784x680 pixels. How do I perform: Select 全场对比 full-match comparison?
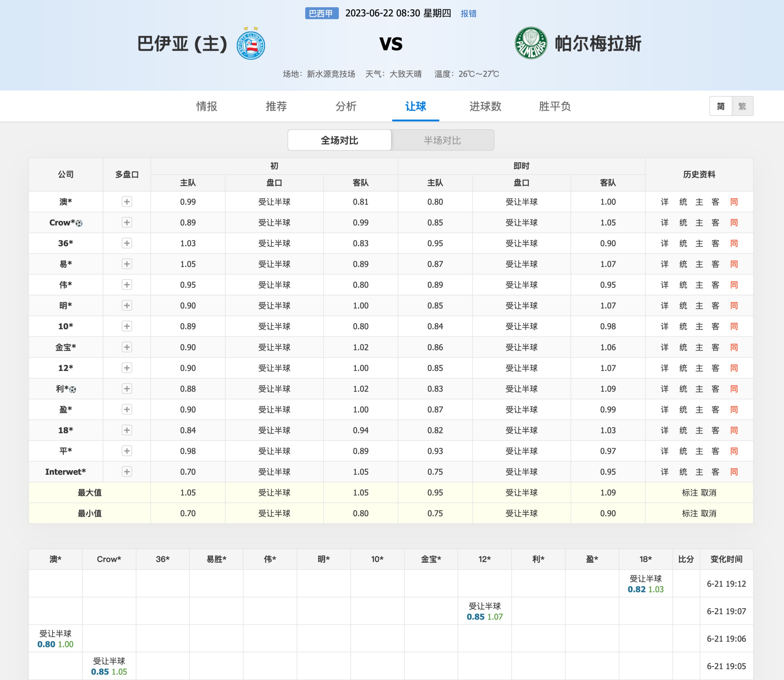339,140
